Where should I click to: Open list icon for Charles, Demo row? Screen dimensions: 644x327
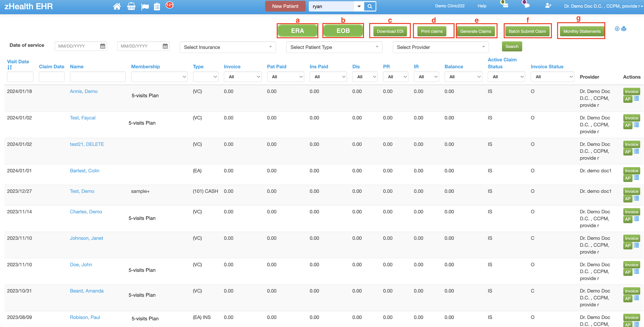(x=636, y=219)
